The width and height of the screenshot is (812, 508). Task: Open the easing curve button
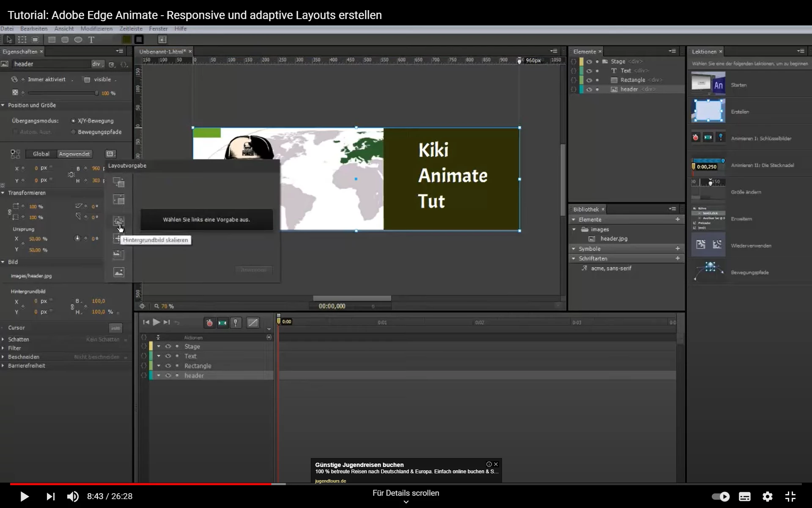click(x=253, y=323)
